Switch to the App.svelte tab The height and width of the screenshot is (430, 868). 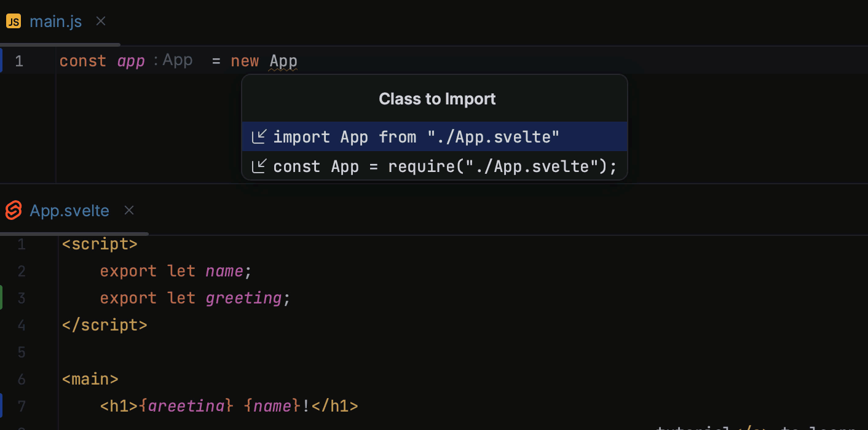(x=69, y=210)
